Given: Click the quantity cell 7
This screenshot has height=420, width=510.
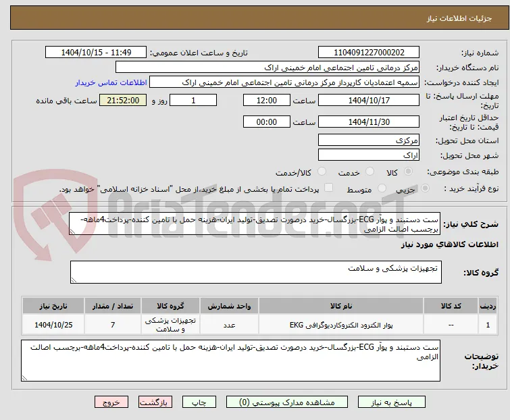Looking at the screenshot, I should 113,325.
